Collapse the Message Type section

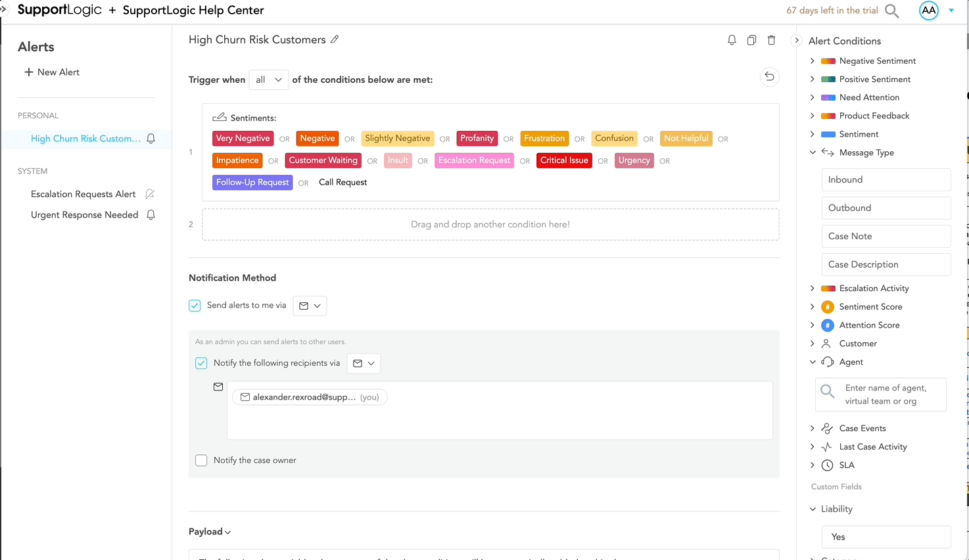pos(813,152)
